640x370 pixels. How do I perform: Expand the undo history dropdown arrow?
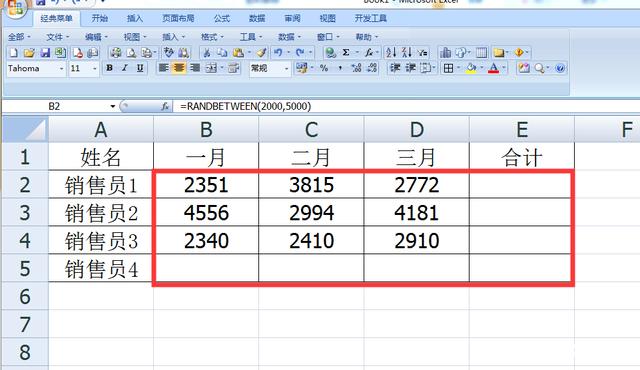coord(288,53)
